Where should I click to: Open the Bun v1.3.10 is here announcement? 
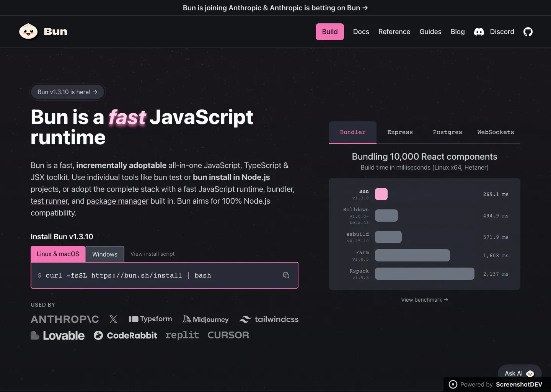pos(67,92)
